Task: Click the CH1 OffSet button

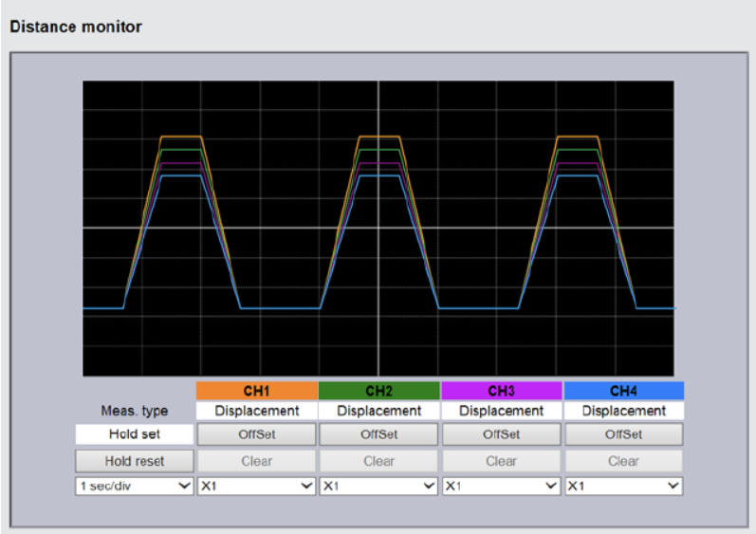Action: pos(256,434)
